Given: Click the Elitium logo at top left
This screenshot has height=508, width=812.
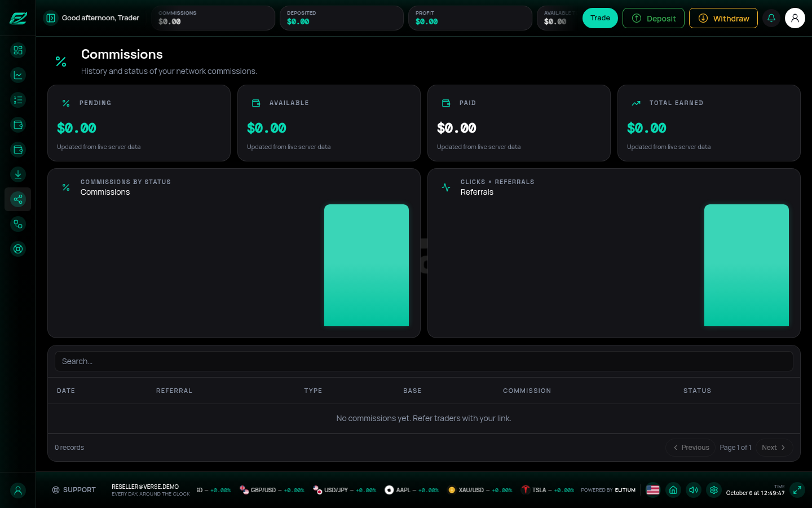Looking at the screenshot, I should pyautogui.click(x=18, y=18).
